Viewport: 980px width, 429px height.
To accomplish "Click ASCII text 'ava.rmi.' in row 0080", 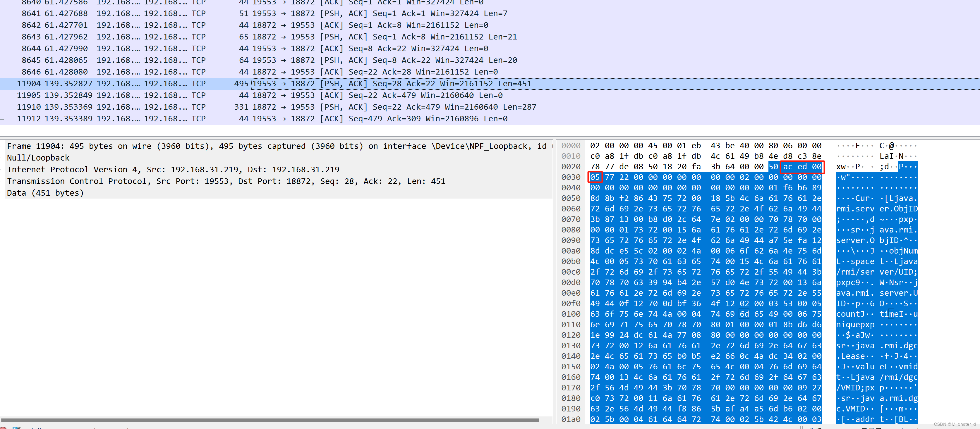I will point(899,230).
